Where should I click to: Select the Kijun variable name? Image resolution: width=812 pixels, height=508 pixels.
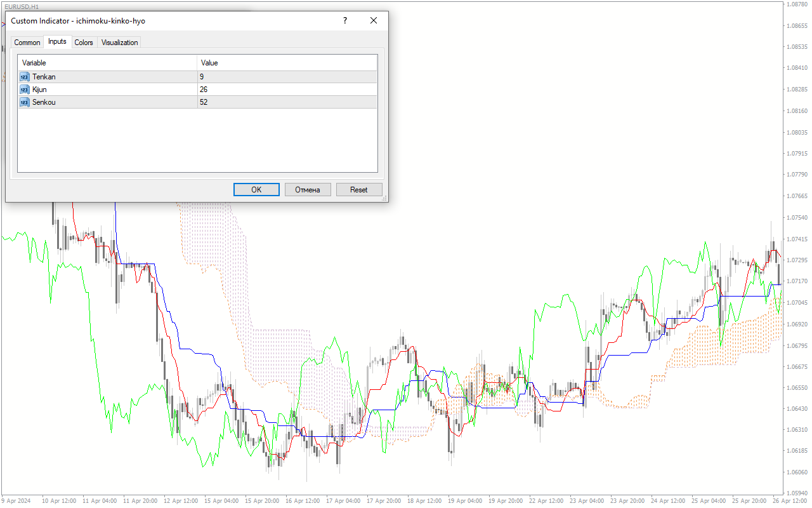point(39,90)
